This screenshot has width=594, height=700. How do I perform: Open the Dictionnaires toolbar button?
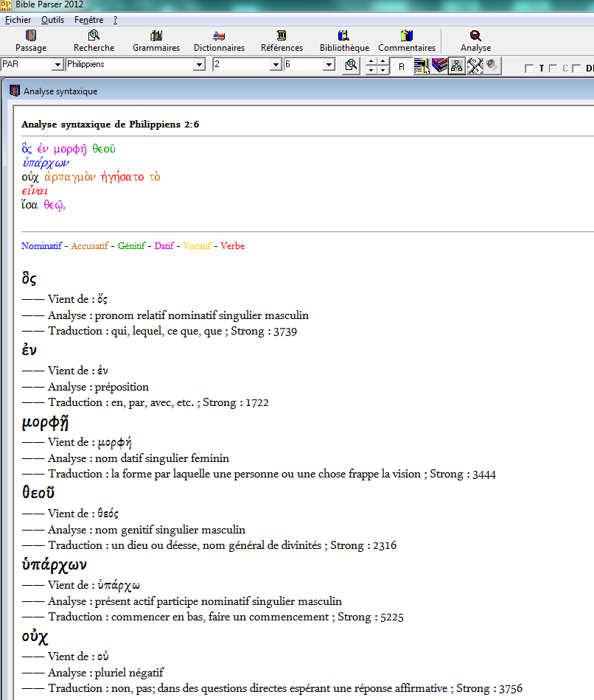(219, 41)
